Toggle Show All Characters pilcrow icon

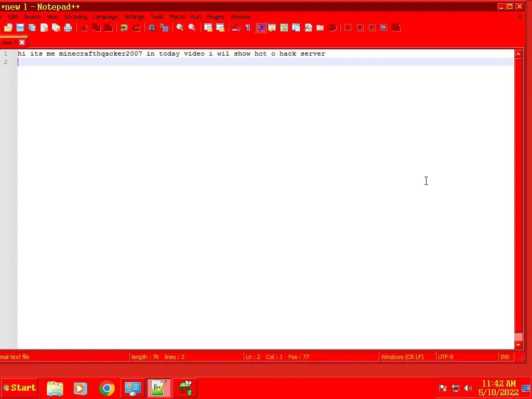coord(248,28)
